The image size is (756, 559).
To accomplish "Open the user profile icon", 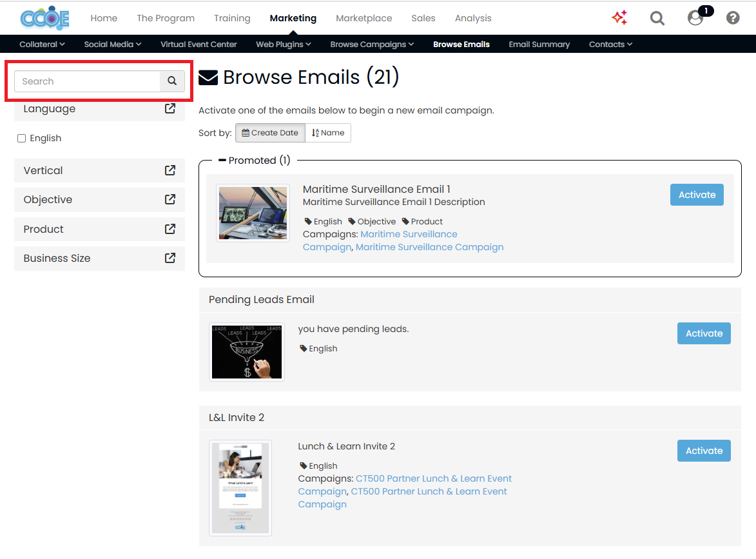I will pyautogui.click(x=695, y=18).
